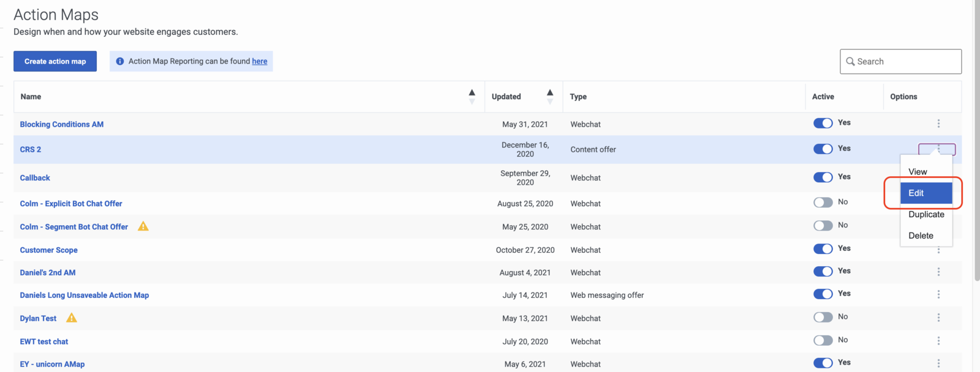Click Create action map button

(55, 61)
